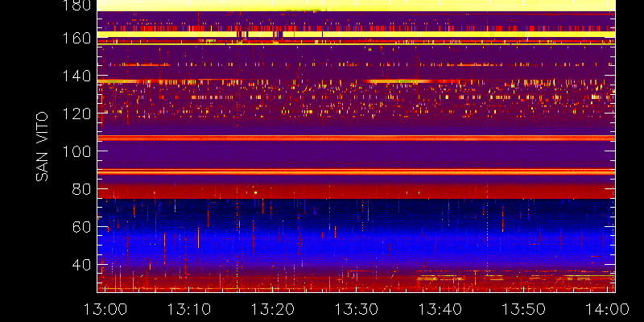Click the 13:40 time axis label
This screenshot has width=644, height=322.
(440, 309)
